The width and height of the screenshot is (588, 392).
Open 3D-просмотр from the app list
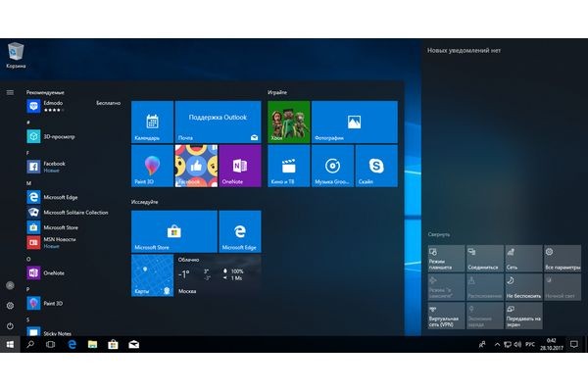(x=73, y=136)
